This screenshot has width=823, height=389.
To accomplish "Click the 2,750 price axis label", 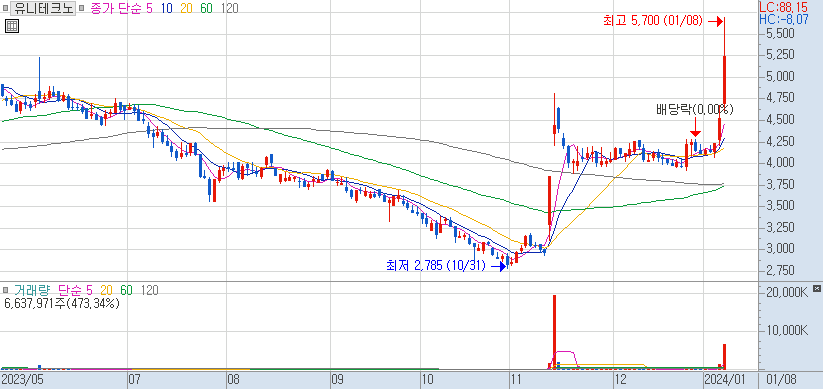I will [x=779, y=270].
